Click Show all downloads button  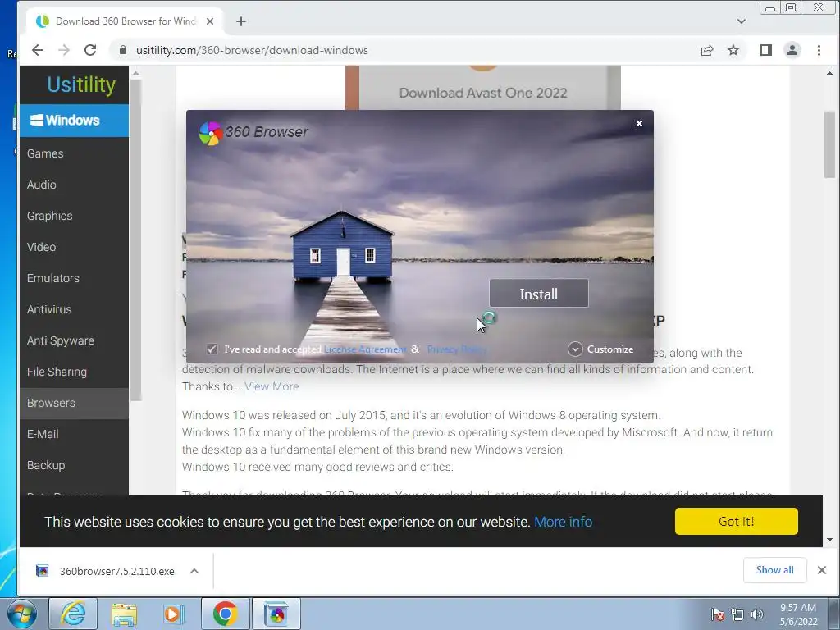pos(774,570)
